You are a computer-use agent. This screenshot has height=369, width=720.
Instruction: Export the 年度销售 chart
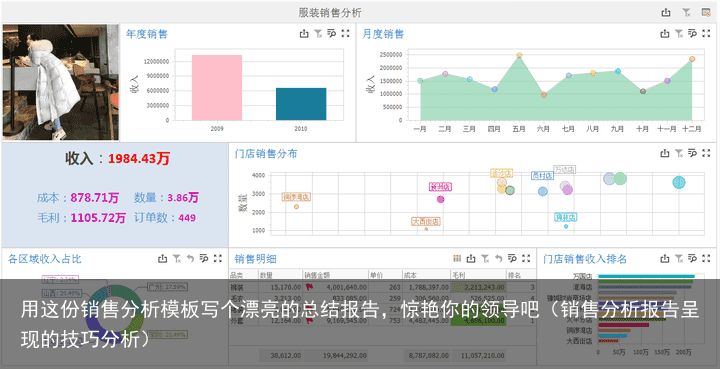[x=304, y=34]
